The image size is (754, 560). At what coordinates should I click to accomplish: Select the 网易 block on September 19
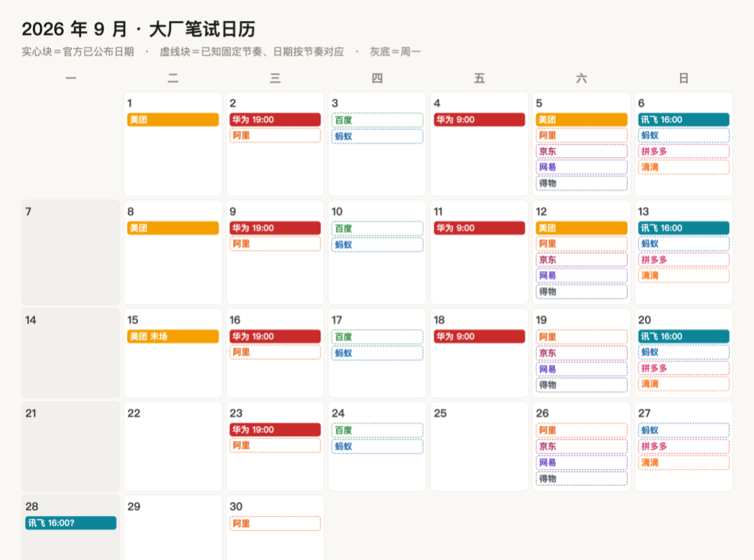click(582, 369)
